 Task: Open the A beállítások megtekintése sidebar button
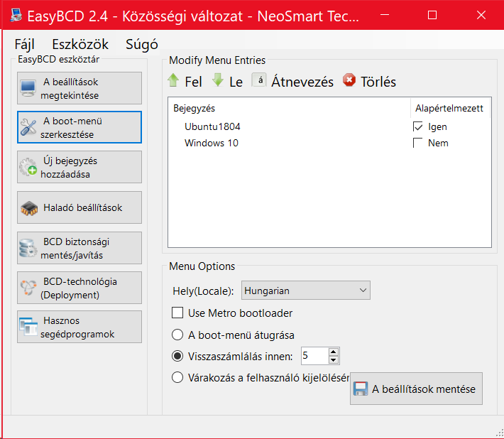click(80, 88)
